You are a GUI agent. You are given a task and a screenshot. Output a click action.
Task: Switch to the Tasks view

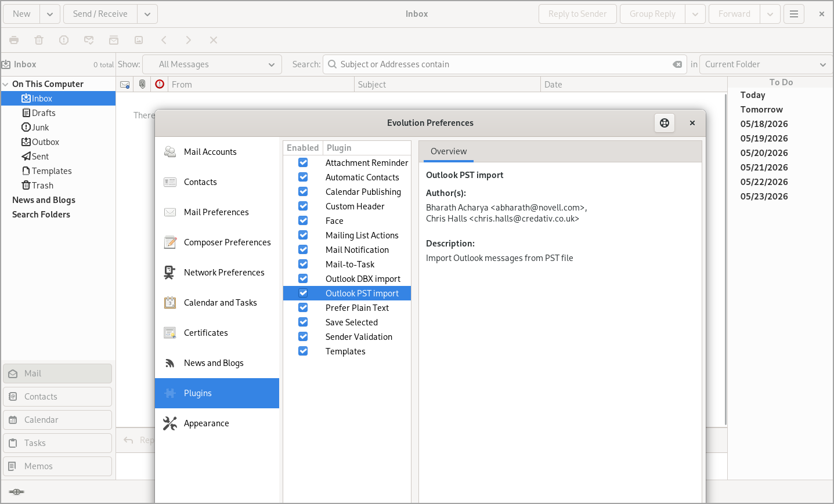click(x=57, y=443)
